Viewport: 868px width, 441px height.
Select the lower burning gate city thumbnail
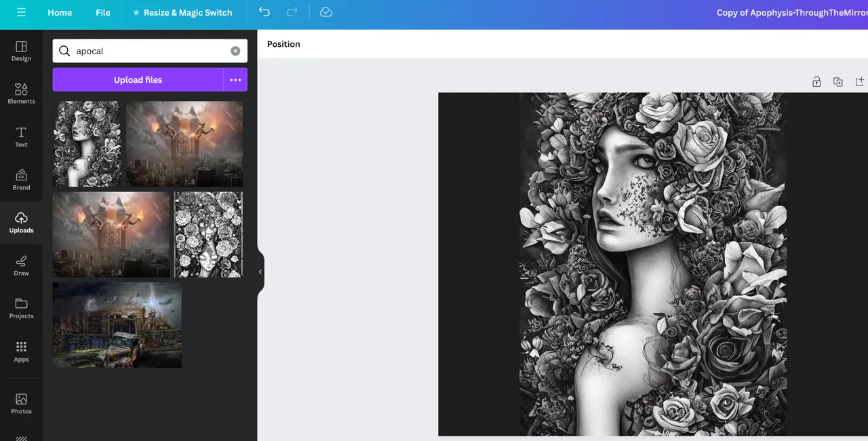click(111, 234)
